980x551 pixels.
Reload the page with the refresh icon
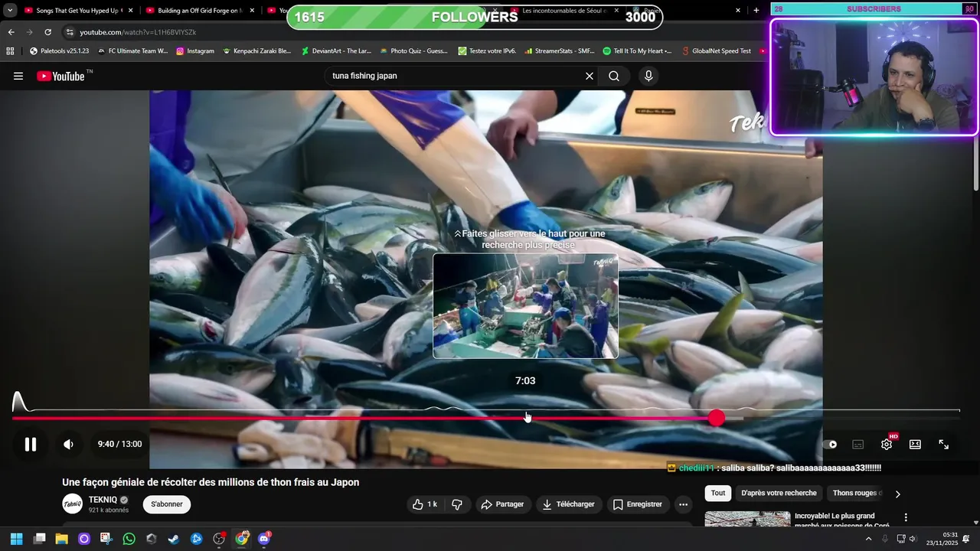coord(47,32)
